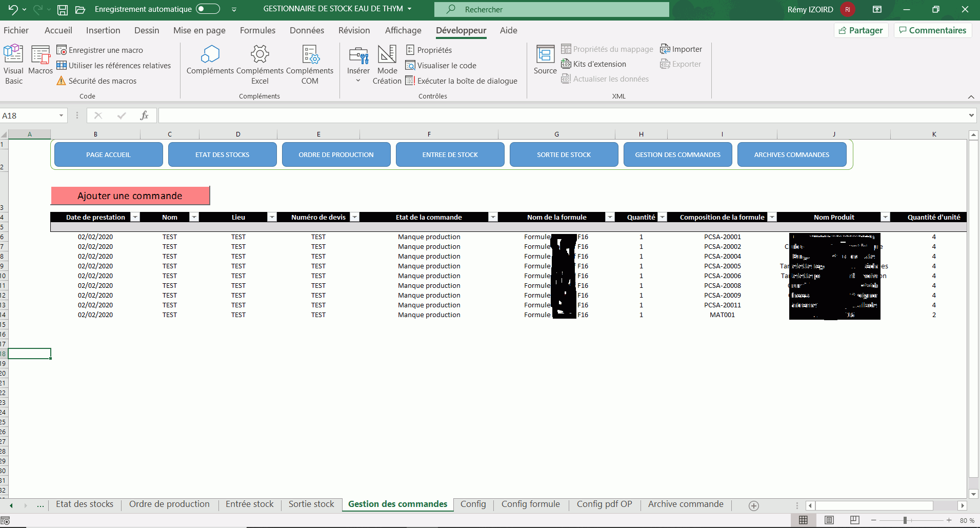
Task: Toggle Mode Création design mode
Action: pyautogui.click(x=387, y=64)
